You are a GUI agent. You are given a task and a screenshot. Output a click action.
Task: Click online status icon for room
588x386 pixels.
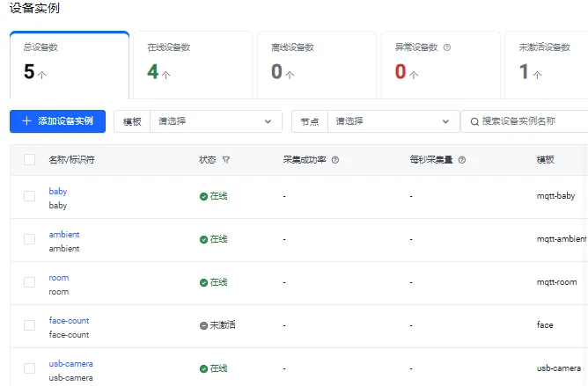203,283
